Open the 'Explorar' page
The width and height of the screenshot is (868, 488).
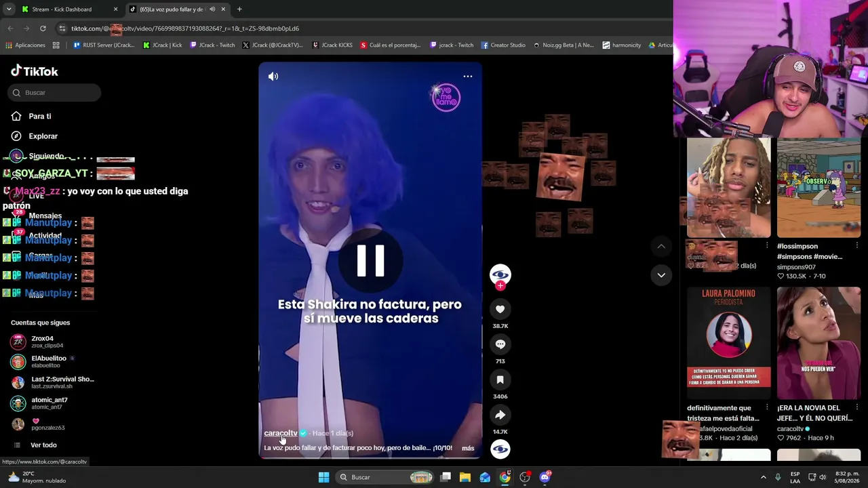coord(43,136)
